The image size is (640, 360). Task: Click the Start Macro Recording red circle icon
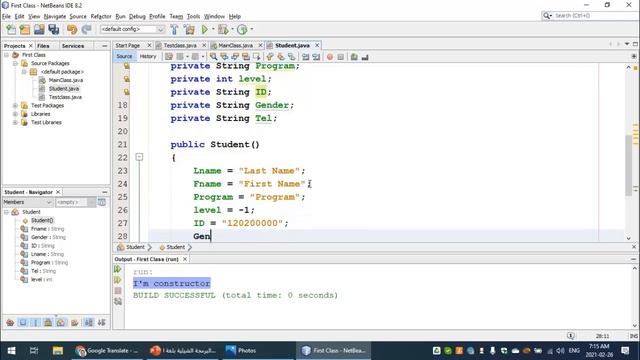coord(330,57)
